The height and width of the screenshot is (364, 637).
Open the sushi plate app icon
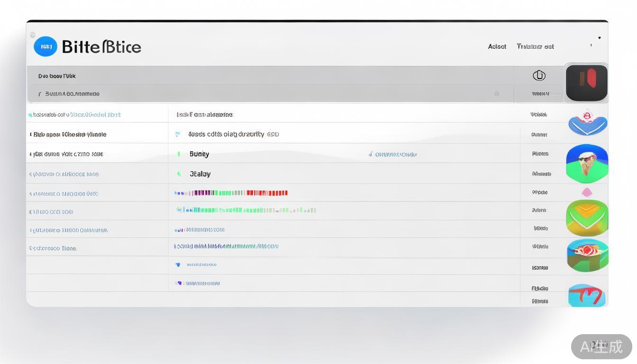pyautogui.click(x=587, y=255)
